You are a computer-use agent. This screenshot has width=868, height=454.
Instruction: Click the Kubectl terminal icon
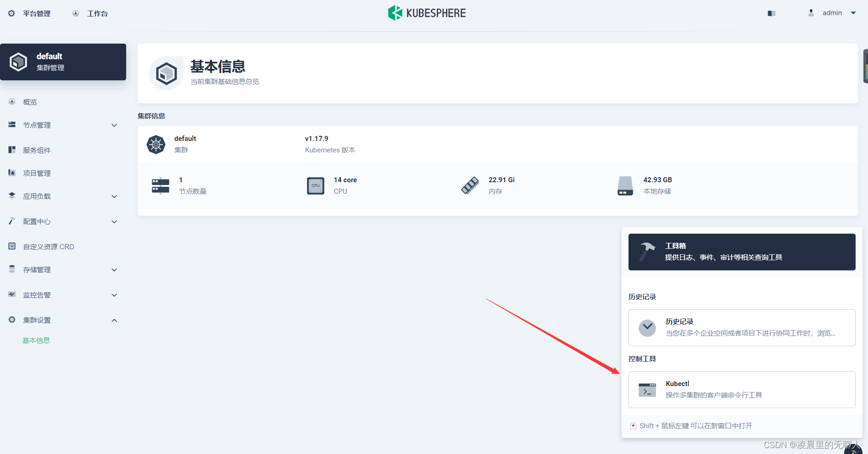[647, 390]
